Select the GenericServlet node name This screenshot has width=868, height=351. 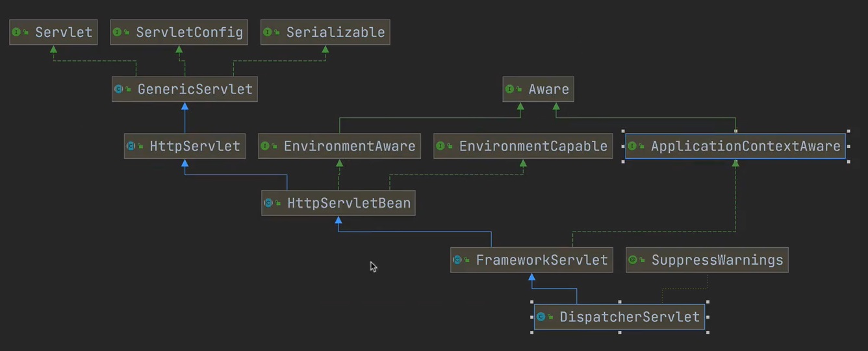coord(195,89)
